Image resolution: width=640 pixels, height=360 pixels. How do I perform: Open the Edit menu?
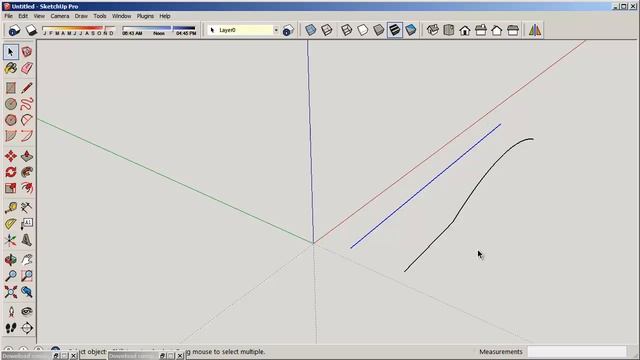pyautogui.click(x=23, y=16)
